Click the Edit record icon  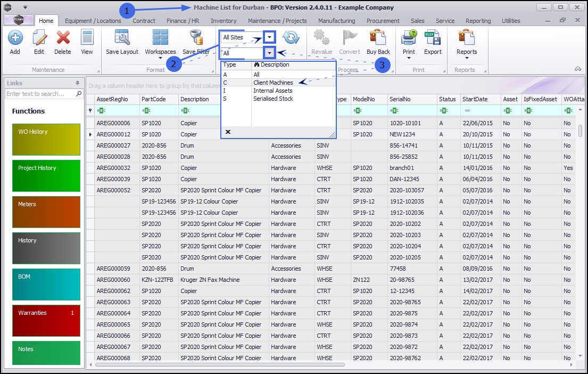pyautogui.click(x=39, y=38)
